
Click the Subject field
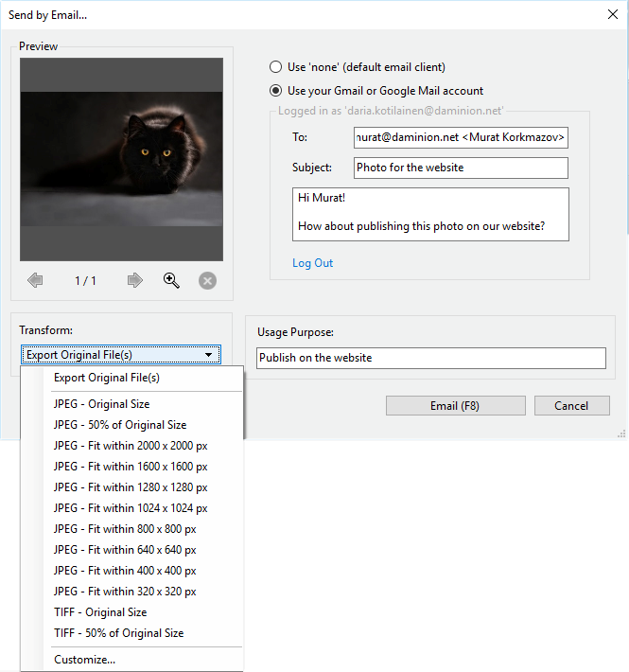click(x=461, y=168)
